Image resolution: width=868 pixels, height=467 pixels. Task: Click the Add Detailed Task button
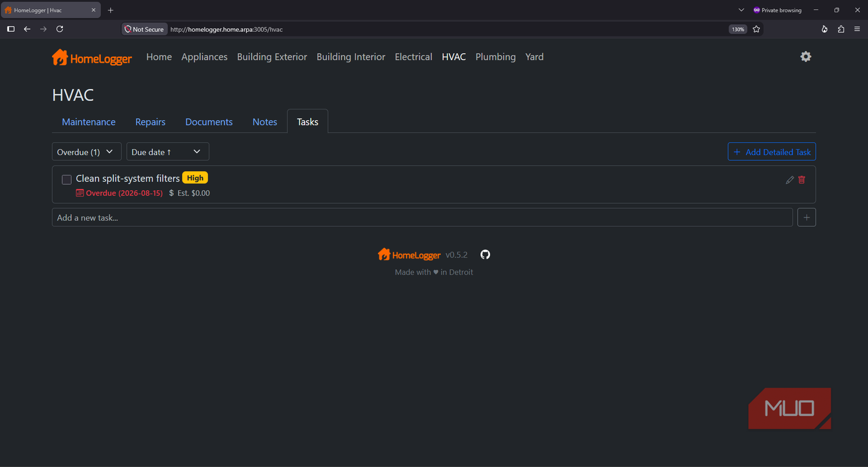pyautogui.click(x=772, y=152)
